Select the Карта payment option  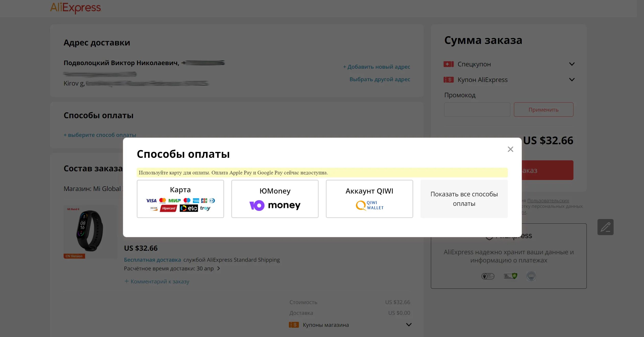(180, 199)
